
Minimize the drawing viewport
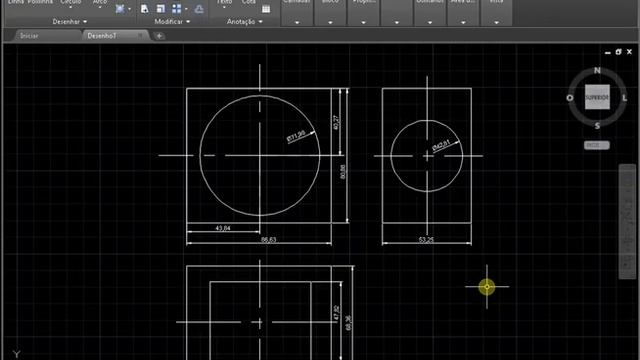pos(608,52)
